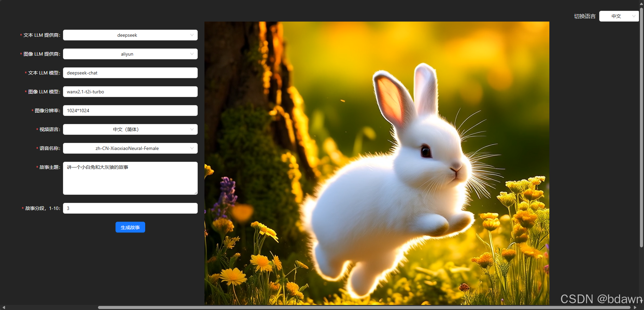The height and width of the screenshot is (310, 644).
Task: Click the 图像分辨率 label
Action: click(47, 111)
